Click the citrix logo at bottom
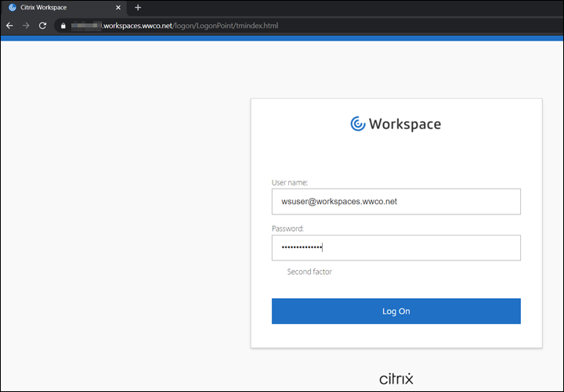Screen dimensions: 564x392 click(396, 379)
